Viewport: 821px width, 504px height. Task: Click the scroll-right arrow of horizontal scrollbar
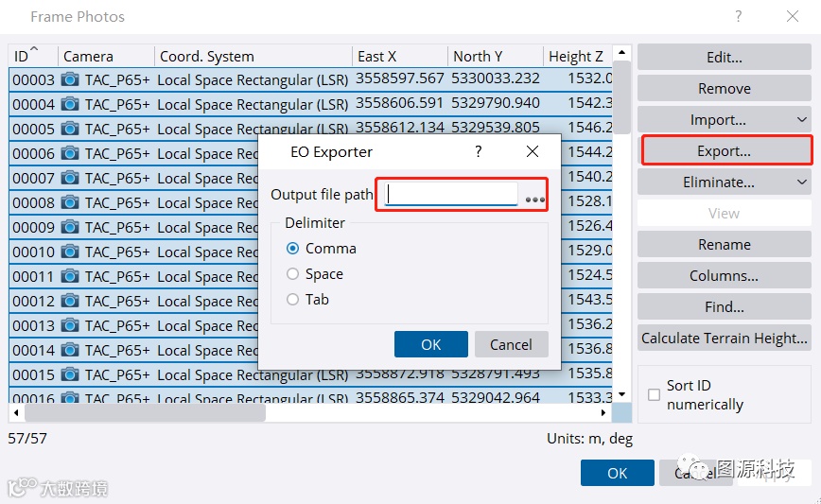tap(603, 413)
